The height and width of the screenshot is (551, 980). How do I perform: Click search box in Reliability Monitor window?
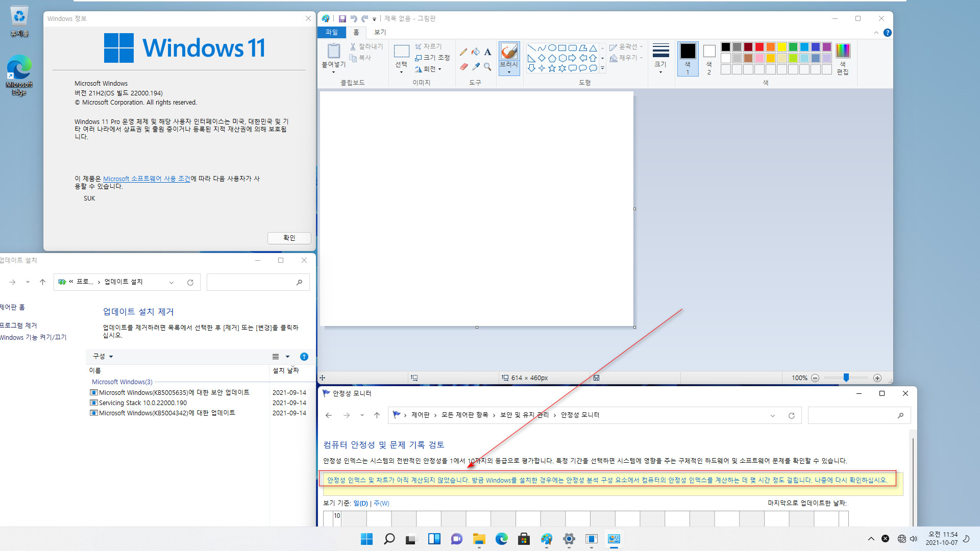[x=859, y=416]
